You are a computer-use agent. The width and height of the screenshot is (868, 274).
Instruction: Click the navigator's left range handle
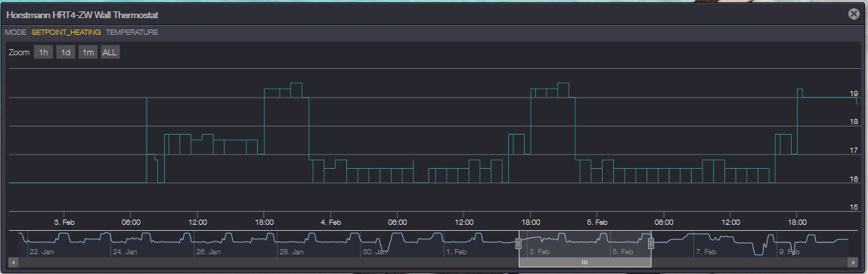519,243
